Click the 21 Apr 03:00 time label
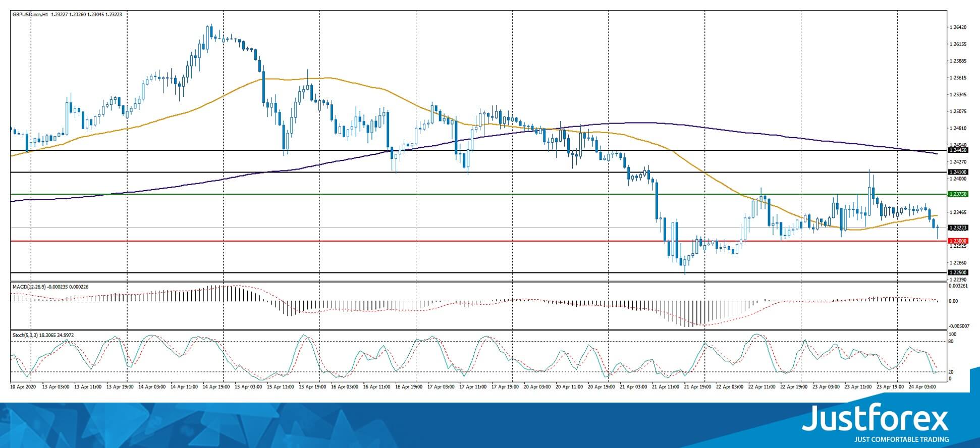 tap(634, 386)
